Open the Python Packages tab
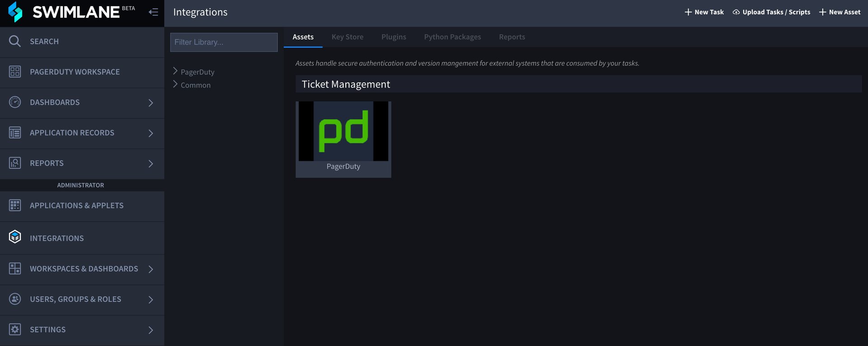This screenshot has height=346, width=868. click(x=452, y=37)
